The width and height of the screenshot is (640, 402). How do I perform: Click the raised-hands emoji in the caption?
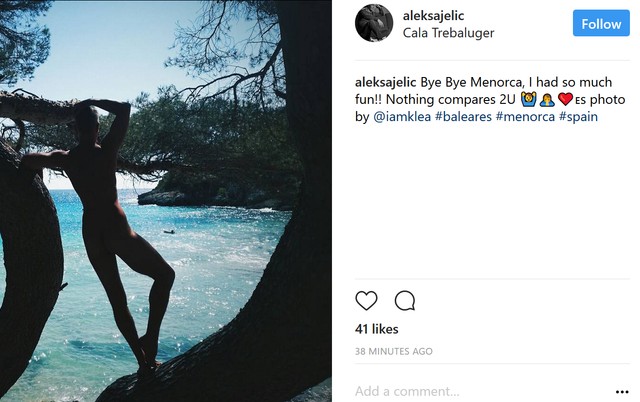[527, 100]
